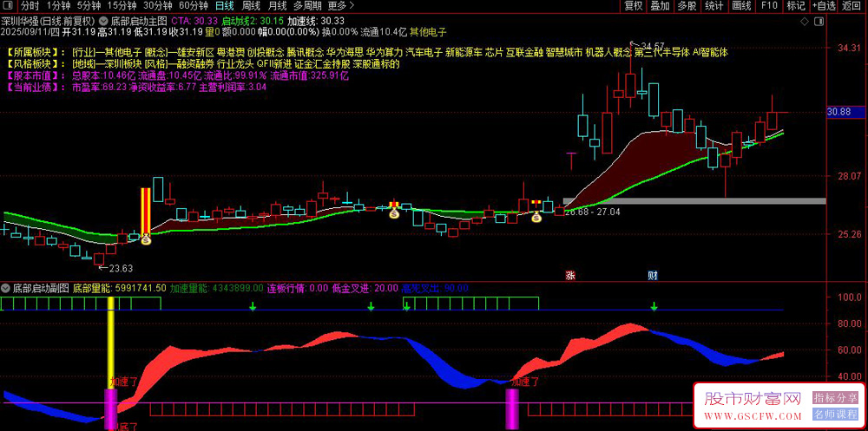This screenshot has width=868, height=431.
Task: Expand the 底部启动主图 indicator dropdown
Action: point(105,22)
